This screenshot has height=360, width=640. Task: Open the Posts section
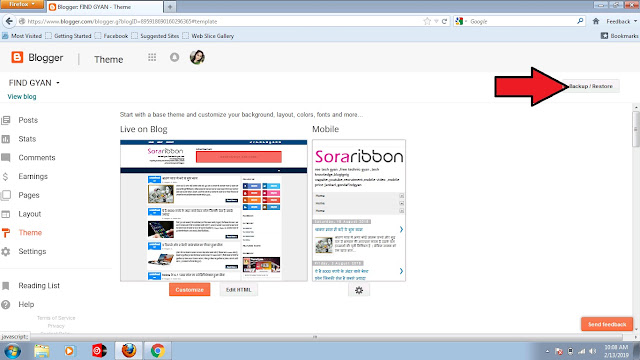[x=28, y=120]
